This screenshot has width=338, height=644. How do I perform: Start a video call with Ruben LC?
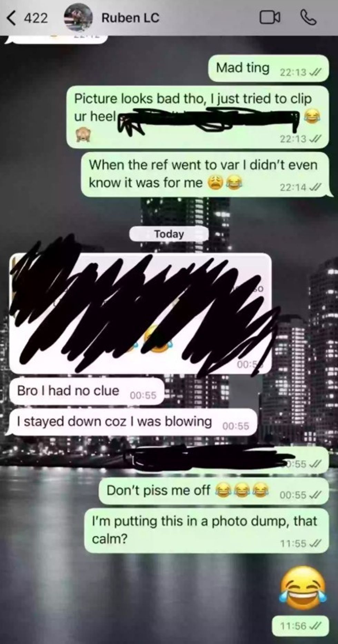[x=270, y=18]
